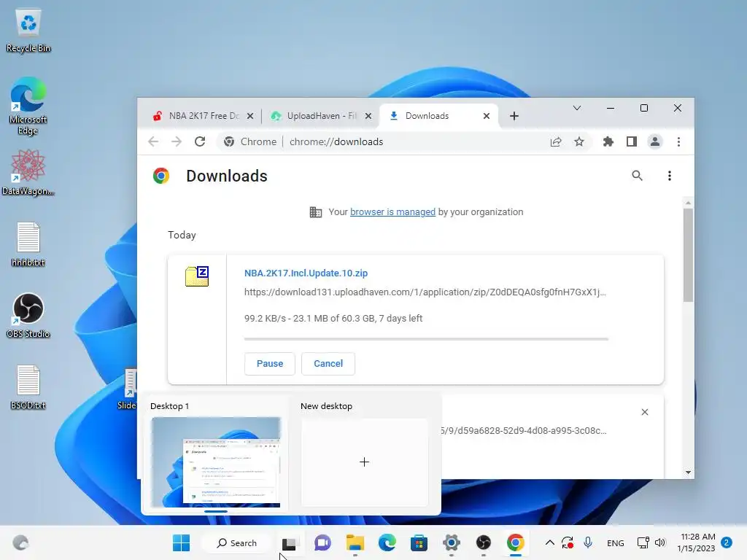Image resolution: width=747 pixels, height=560 pixels.
Task: Open the Extensions puzzle icon
Action: coord(608,141)
